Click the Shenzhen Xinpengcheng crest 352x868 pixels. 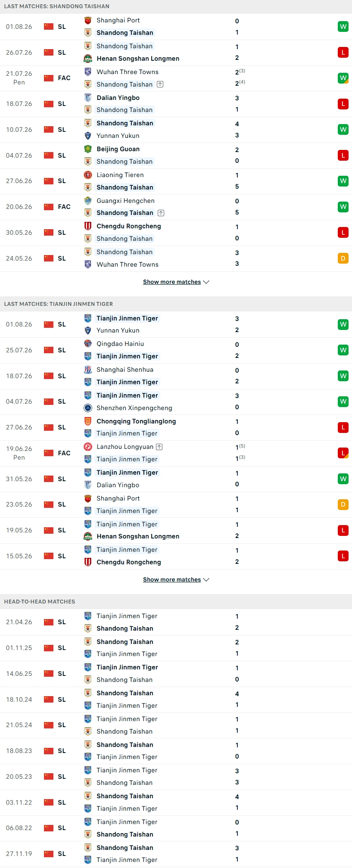[x=88, y=408]
